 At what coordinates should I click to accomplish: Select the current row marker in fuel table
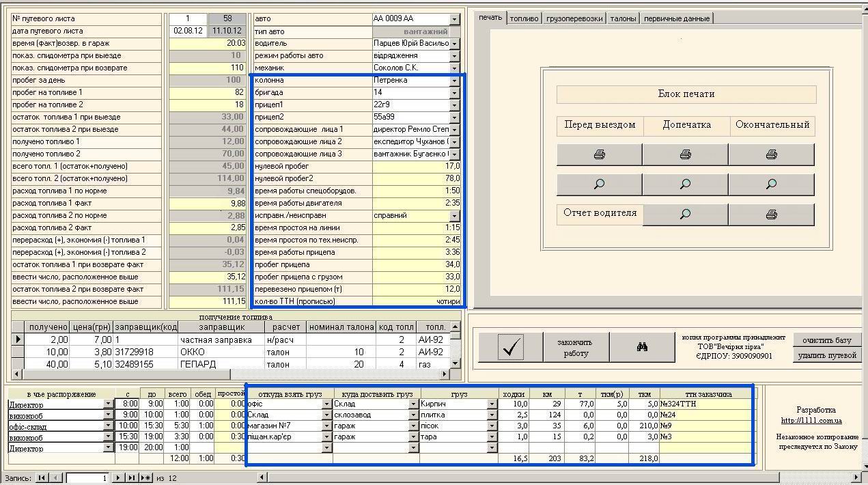click(18, 339)
